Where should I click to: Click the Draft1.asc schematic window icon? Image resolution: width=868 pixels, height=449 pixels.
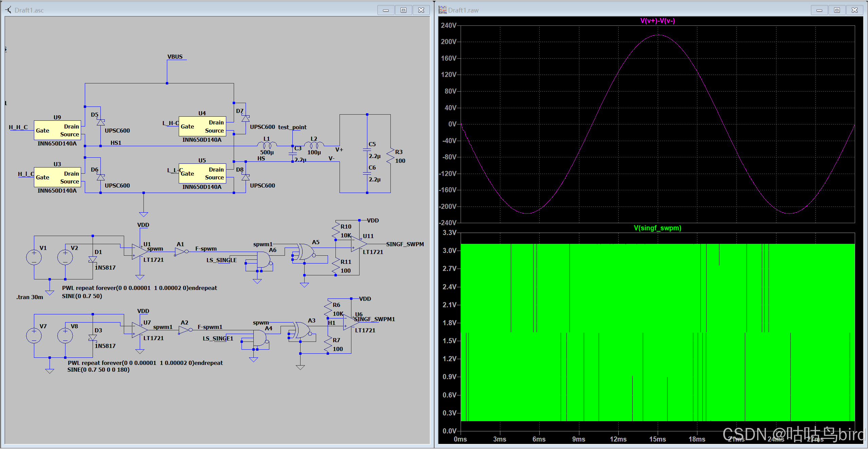tap(8, 10)
